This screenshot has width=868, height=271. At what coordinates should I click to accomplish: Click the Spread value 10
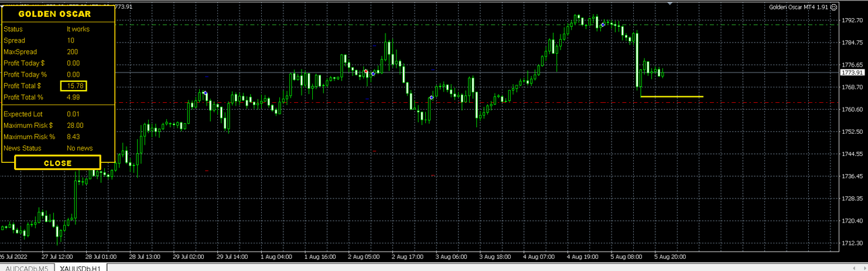(x=71, y=40)
